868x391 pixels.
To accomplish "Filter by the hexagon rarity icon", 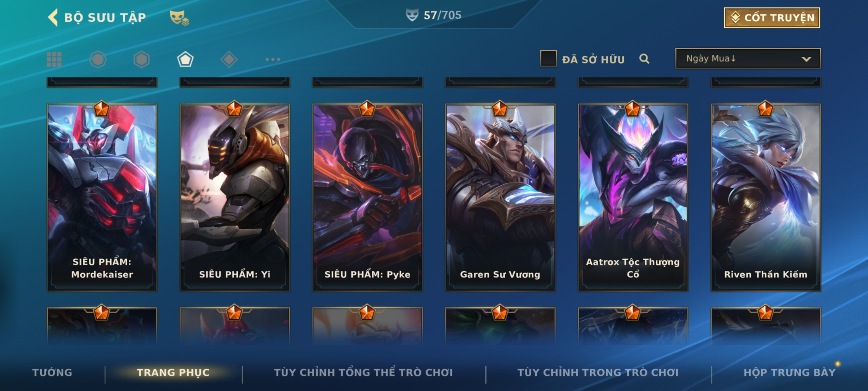I will click(141, 59).
